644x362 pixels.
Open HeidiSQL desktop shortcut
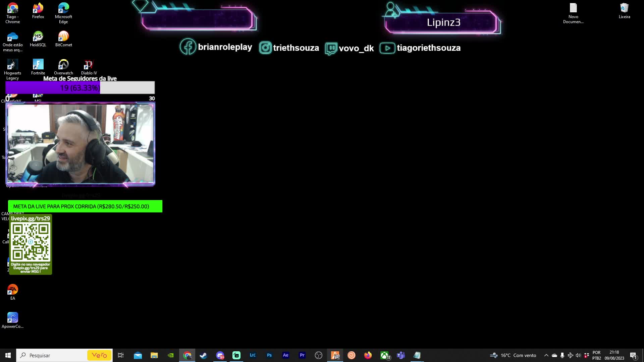click(38, 39)
